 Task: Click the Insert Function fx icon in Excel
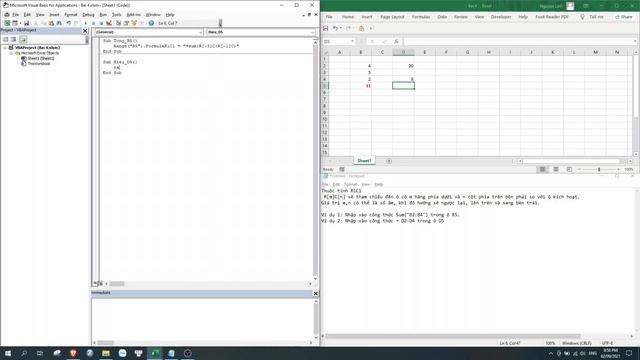396,41
